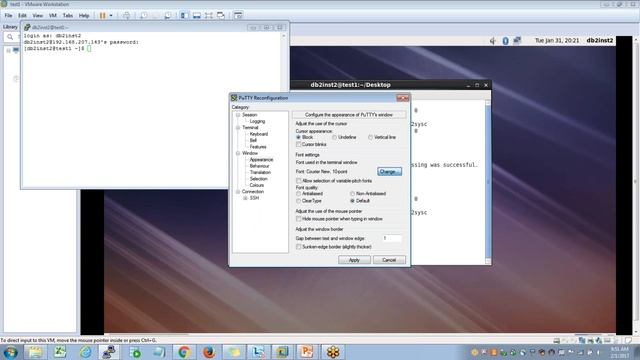Click the Library search magnifier icon

[x=10, y=37]
